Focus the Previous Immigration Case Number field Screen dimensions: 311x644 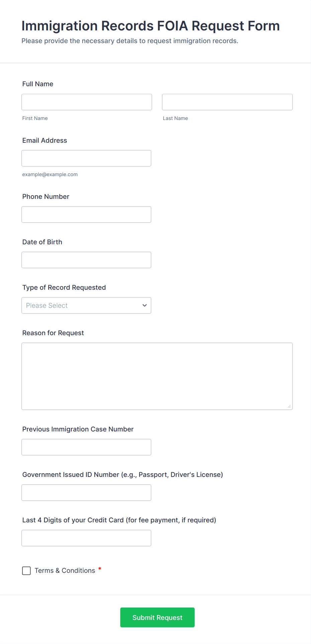(x=86, y=447)
